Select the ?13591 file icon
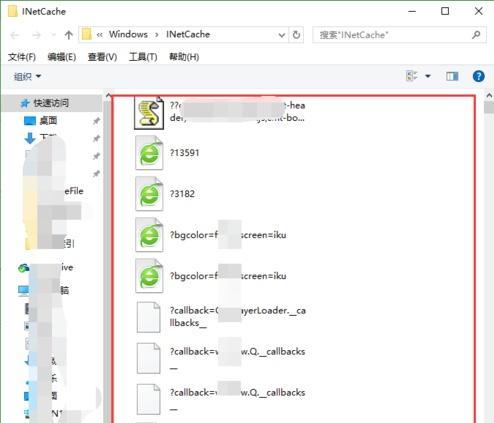The width and height of the screenshot is (494, 423). point(149,153)
